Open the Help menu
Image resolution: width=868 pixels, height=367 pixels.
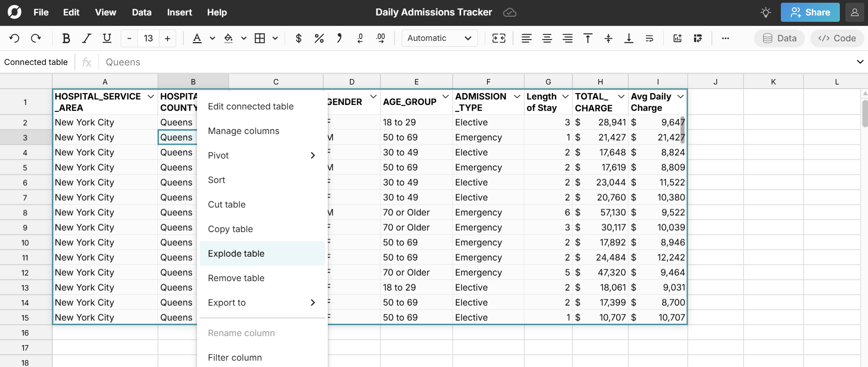coord(217,12)
